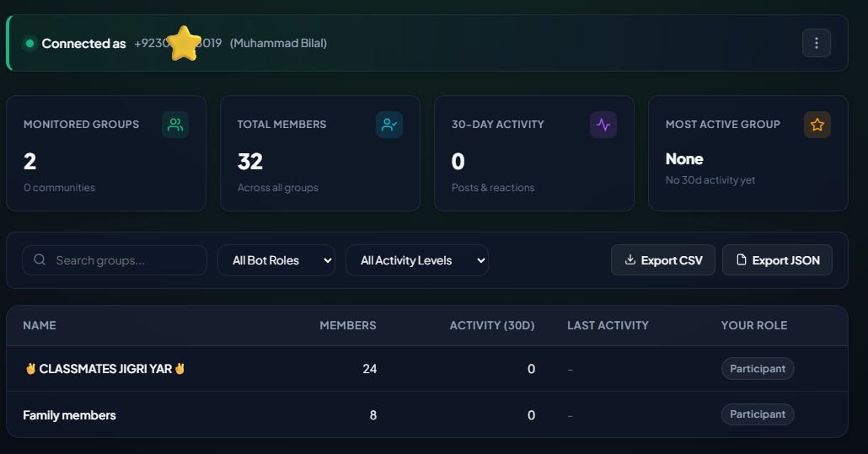Export group data as CSV
The image size is (868, 454).
click(x=663, y=260)
